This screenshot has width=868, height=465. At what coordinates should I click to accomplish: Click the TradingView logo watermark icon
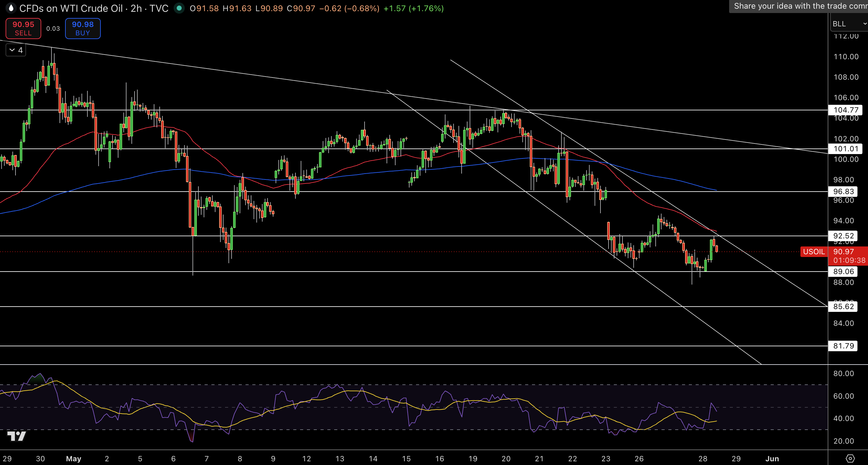[16, 436]
